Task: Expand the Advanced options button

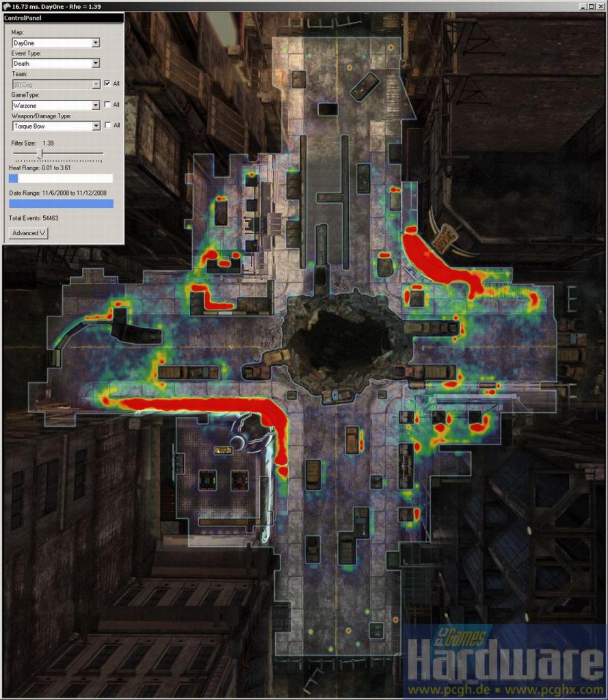Action: 29,233
